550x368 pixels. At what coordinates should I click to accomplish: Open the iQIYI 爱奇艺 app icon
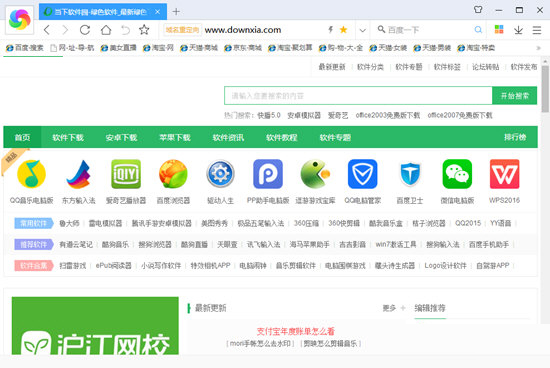[x=126, y=174]
